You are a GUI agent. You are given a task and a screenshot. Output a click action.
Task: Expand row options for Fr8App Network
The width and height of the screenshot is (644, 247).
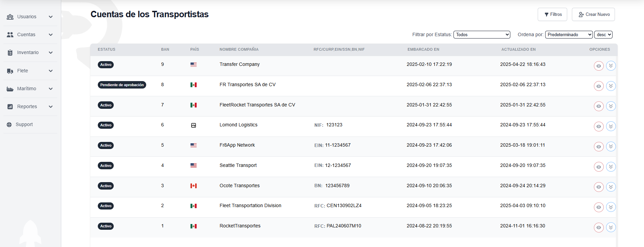pos(611,147)
